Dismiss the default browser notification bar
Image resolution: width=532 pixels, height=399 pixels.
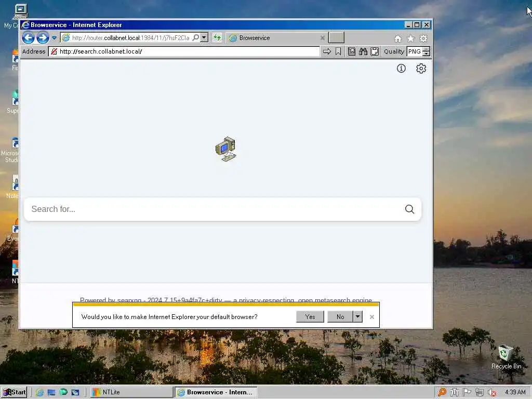372,317
